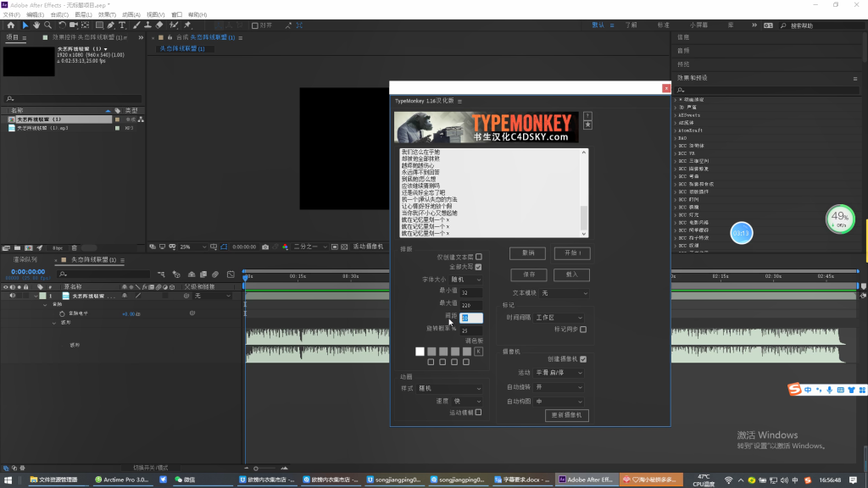This screenshot has width=868, height=488.
Task: Select the Puppet Pin tool
Action: tap(187, 25)
